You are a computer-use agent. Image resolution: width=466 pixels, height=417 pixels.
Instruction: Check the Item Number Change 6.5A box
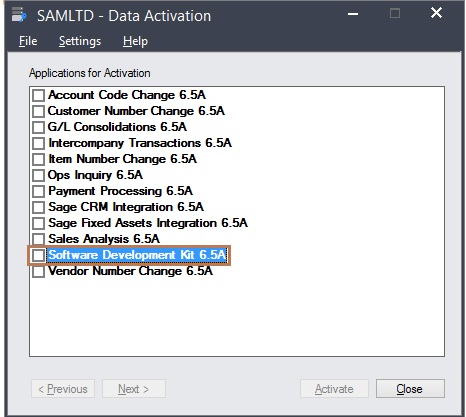point(38,159)
